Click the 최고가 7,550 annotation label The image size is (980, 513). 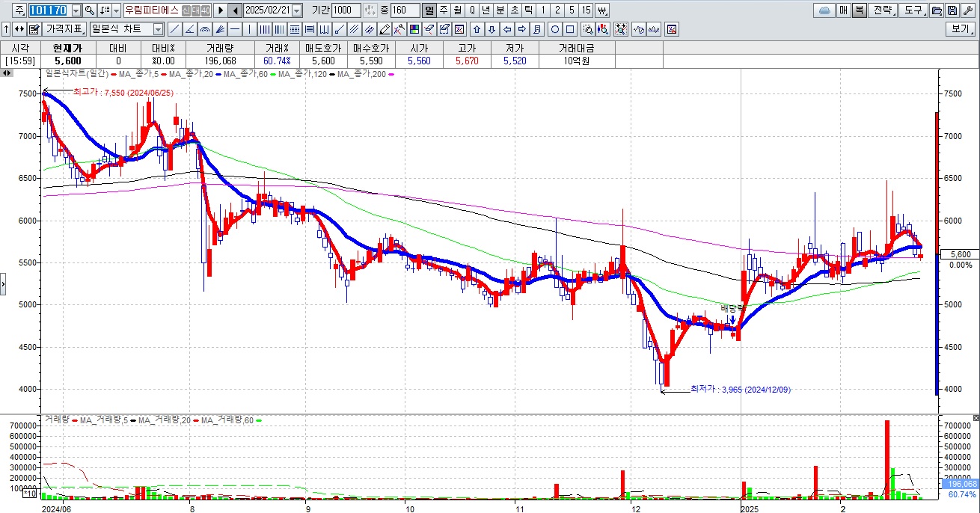[x=123, y=92]
